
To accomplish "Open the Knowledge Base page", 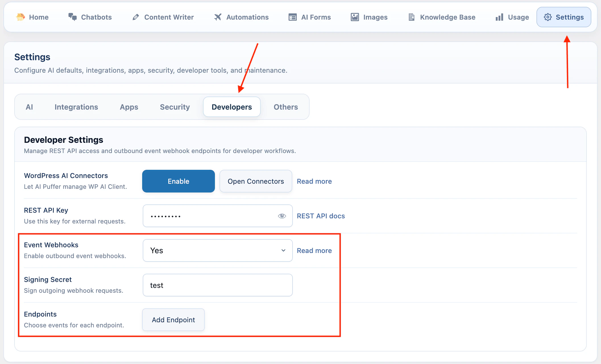I will (442, 17).
